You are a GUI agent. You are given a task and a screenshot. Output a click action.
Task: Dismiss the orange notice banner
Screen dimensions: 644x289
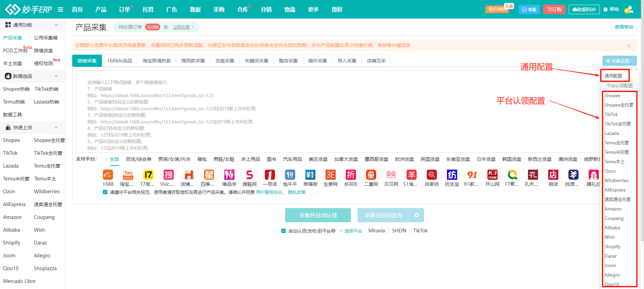point(628,46)
